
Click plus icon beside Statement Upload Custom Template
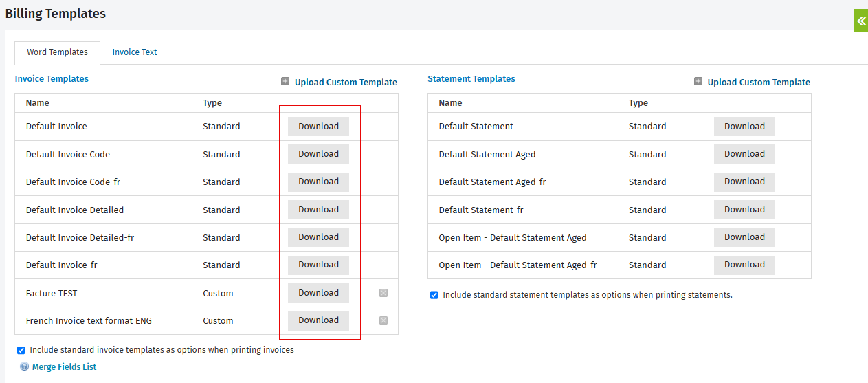coord(698,82)
